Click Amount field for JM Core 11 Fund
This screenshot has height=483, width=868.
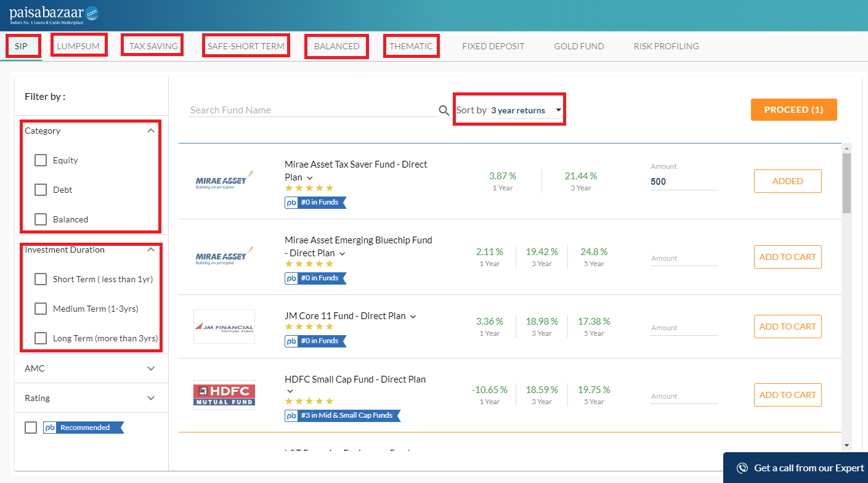pos(684,328)
